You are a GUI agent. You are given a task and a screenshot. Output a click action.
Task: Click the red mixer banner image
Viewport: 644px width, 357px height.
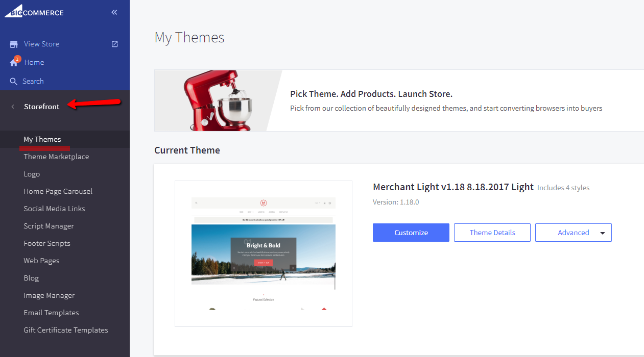click(x=219, y=100)
